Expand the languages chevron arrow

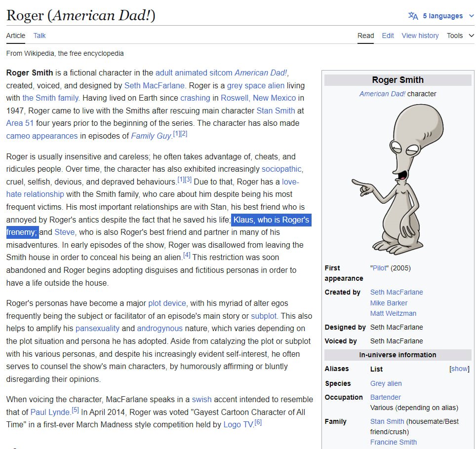click(472, 16)
